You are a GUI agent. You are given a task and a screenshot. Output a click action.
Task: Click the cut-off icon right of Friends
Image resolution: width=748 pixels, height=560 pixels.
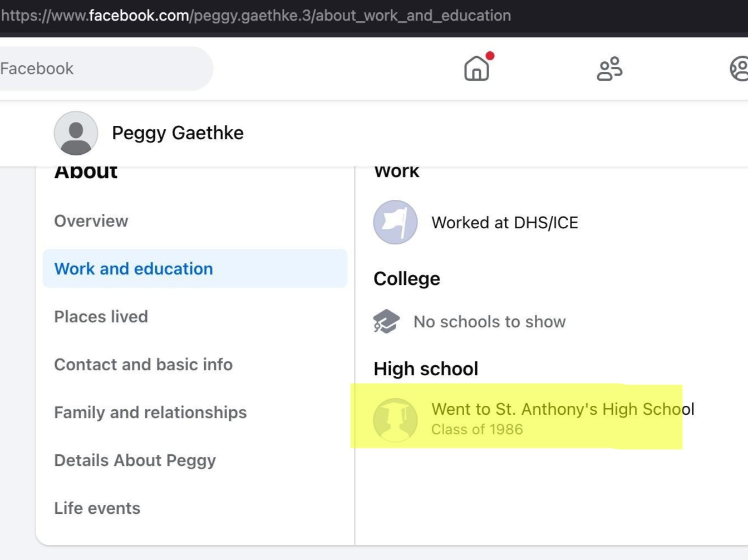coord(740,68)
